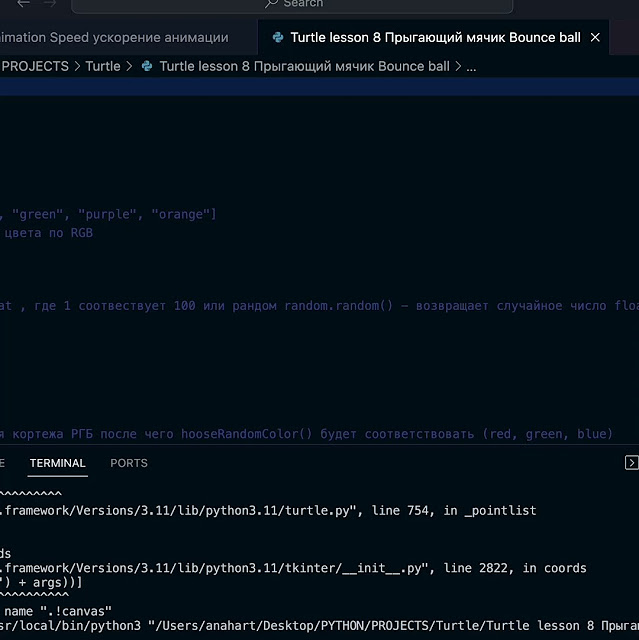The image size is (639, 640).
Task: Expand the Turtle lesson 8 file breadcrumb
Action: pyautogui.click(x=304, y=67)
